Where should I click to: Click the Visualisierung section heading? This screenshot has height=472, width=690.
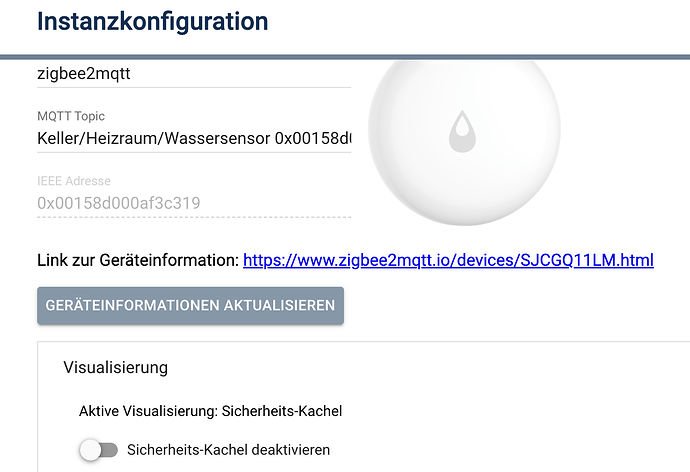[116, 367]
